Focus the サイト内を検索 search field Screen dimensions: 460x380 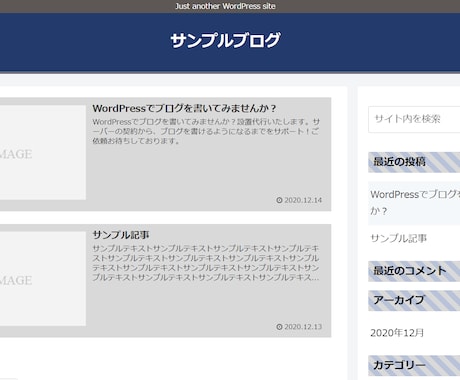[414, 119]
